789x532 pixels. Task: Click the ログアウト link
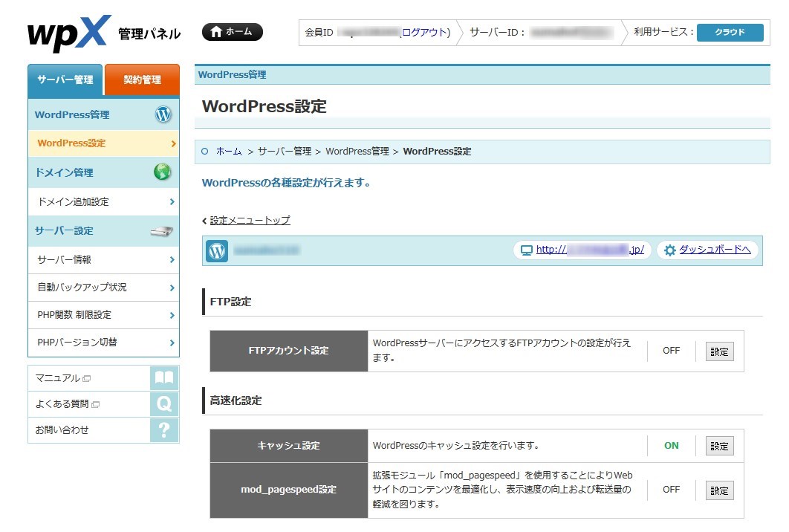pyautogui.click(x=423, y=32)
